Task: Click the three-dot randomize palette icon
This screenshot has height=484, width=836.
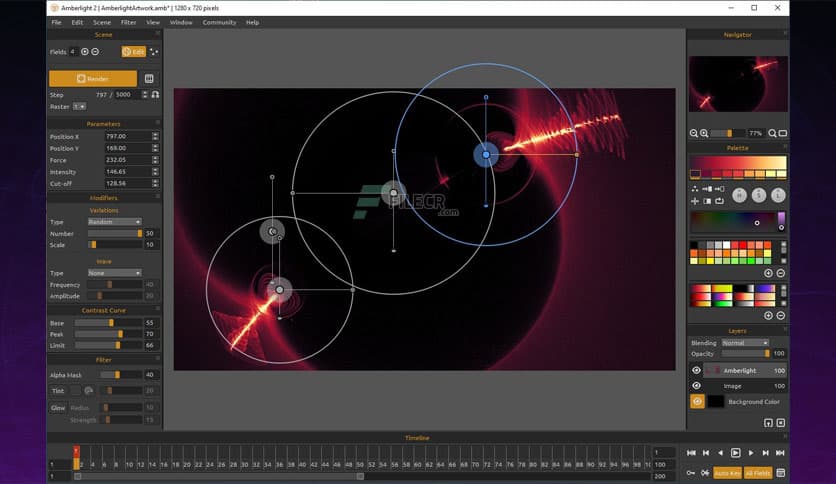Action: 695,189
